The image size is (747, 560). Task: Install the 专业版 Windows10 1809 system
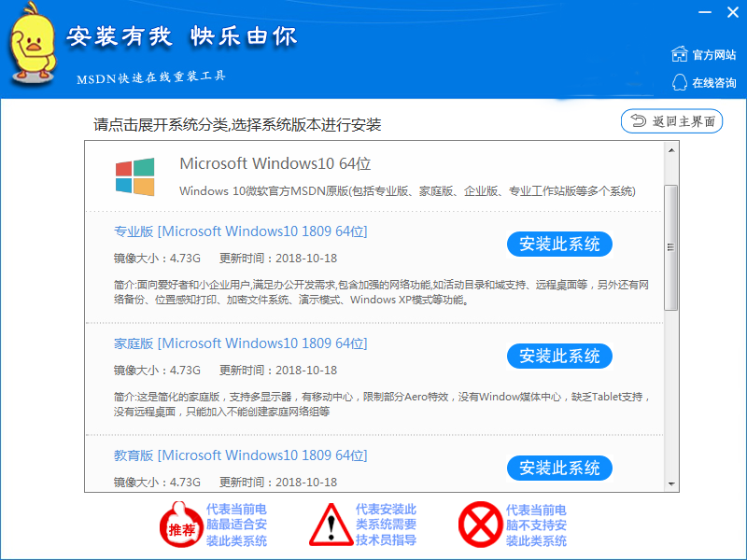(x=559, y=245)
